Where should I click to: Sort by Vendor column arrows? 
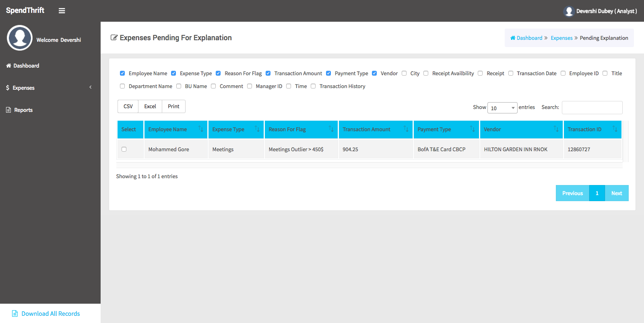click(556, 129)
